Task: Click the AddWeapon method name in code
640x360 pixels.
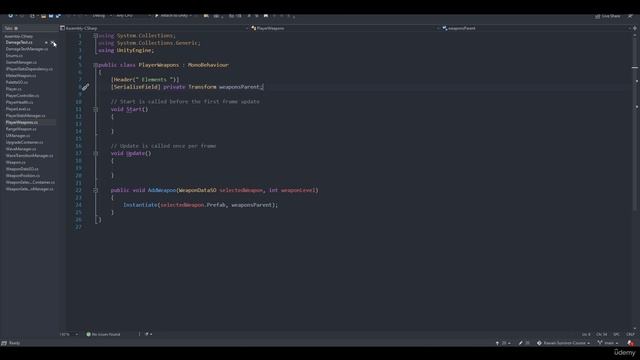Action: pyautogui.click(x=162, y=190)
